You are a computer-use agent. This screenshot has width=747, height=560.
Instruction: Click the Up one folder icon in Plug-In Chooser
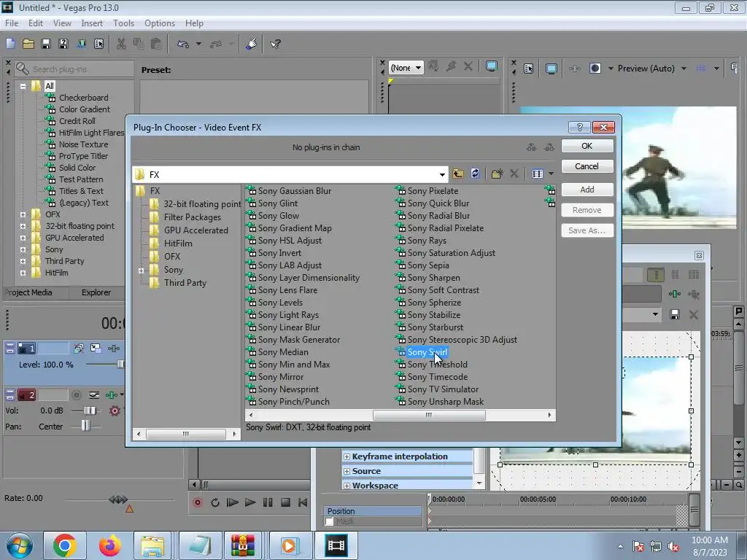coord(458,174)
